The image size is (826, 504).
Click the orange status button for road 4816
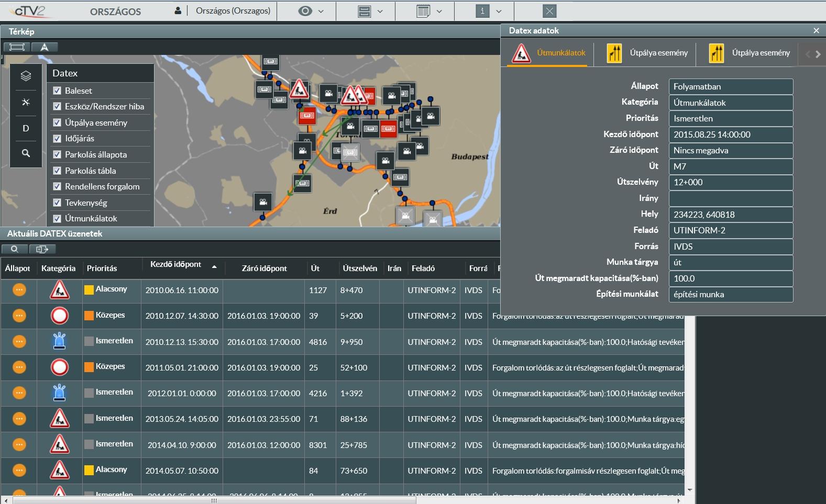coord(19,341)
